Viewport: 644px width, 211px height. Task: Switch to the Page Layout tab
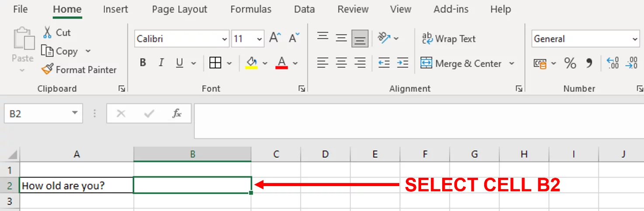(x=180, y=9)
